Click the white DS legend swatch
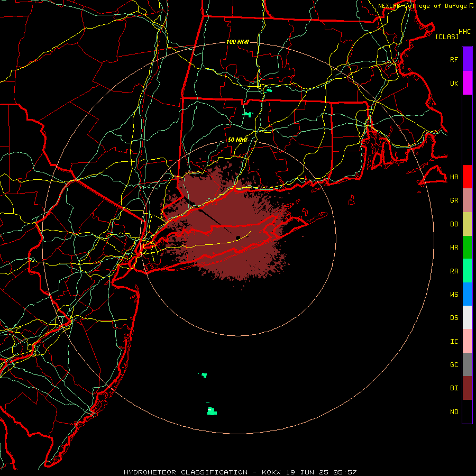The height and width of the screenshot is (476, 476). coord(467,317)
